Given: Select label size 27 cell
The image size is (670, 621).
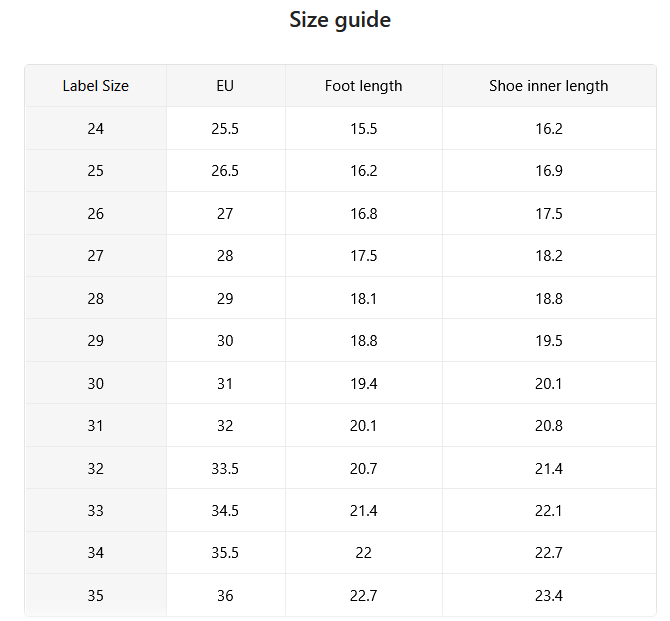Looking at the screenshot, I should pos(96,256).
